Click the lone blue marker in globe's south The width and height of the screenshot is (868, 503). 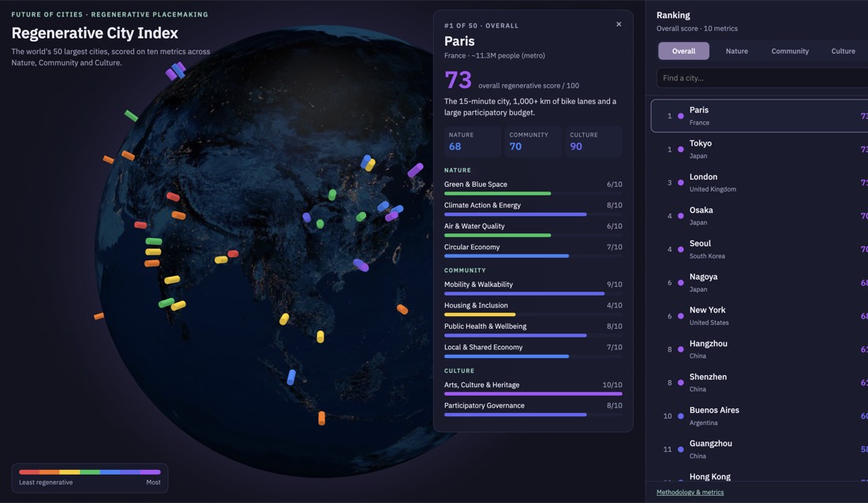point(291,378)
